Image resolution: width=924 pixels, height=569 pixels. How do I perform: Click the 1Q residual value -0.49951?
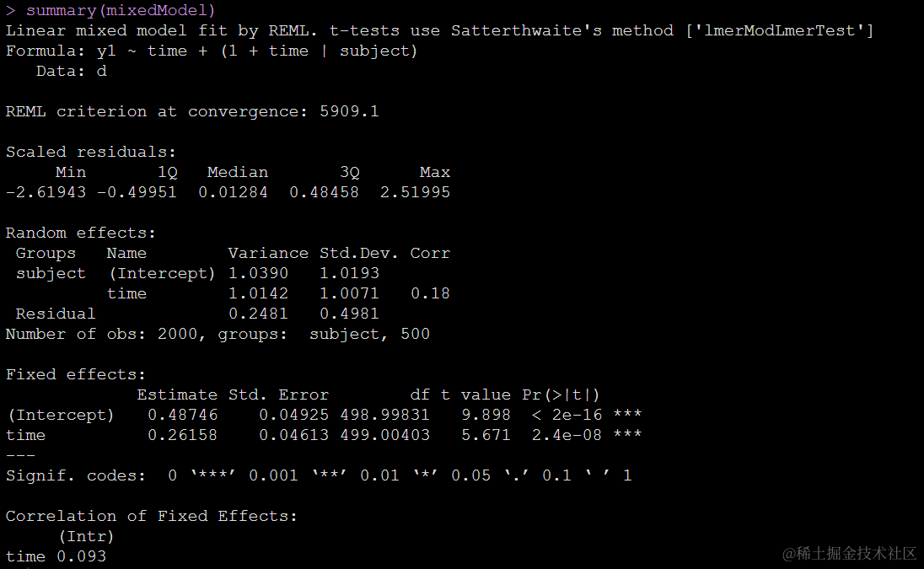click(137, 192)
